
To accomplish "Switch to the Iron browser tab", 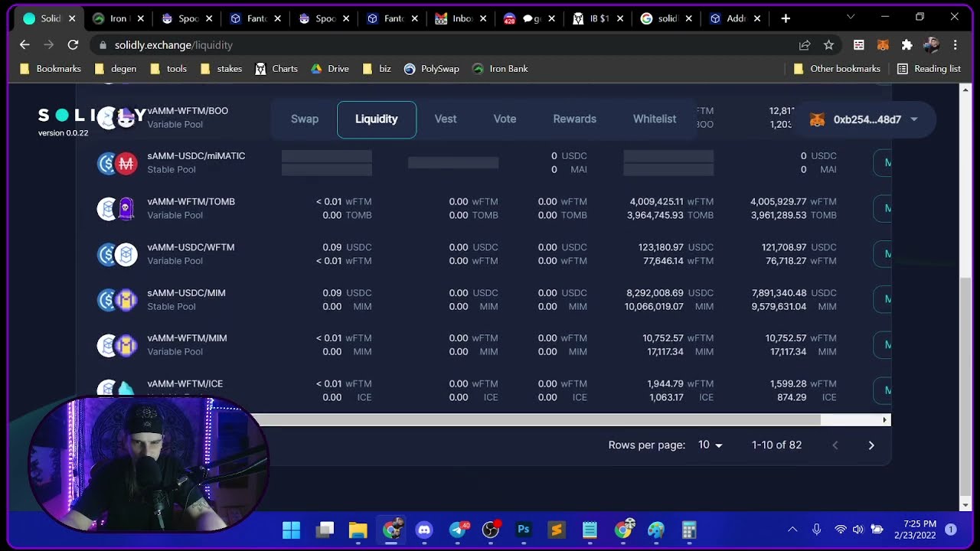I will [x=119, y=18].
